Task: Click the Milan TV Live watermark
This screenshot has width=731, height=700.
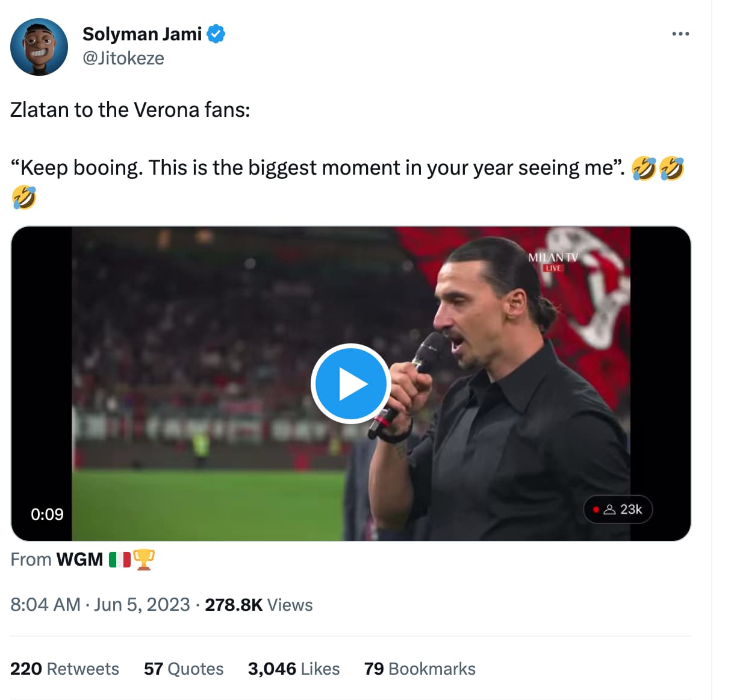Action: (x=553, y=261)
